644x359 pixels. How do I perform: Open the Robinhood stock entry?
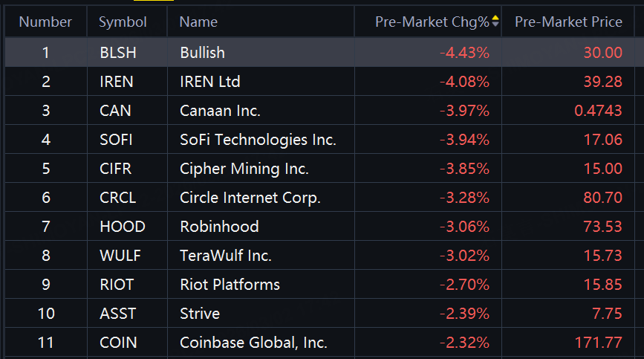(219, 227)
